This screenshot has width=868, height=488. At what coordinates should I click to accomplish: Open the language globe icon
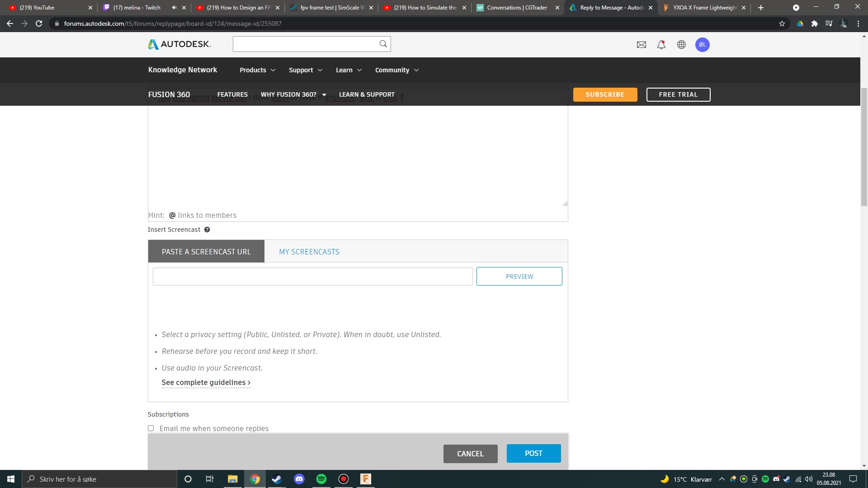pos(681,44)
